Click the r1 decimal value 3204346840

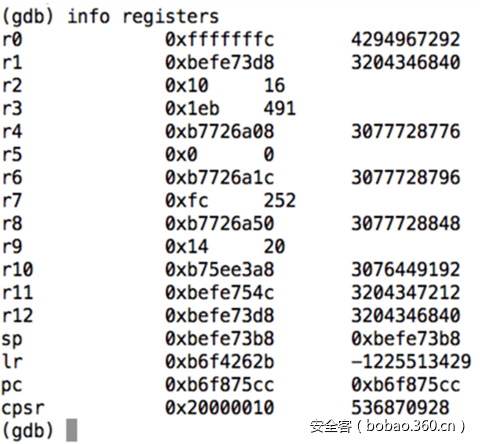(406, 62)
